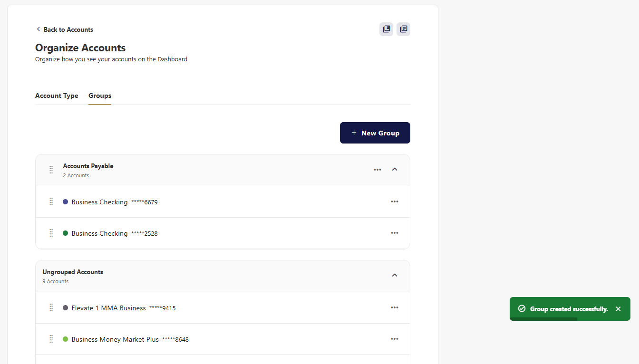
Task: Select Elevate 1 MMA Business *****9415 text
Action: point(124,308)
